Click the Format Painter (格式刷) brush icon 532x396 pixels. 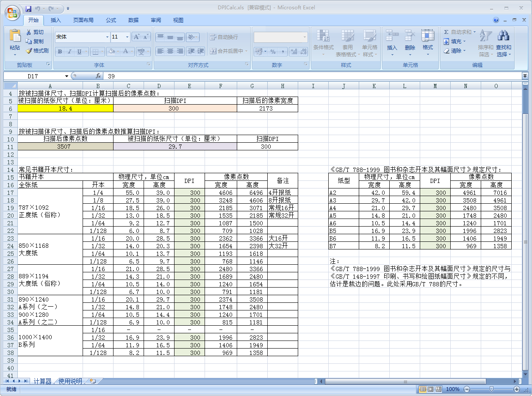[29, 51]
